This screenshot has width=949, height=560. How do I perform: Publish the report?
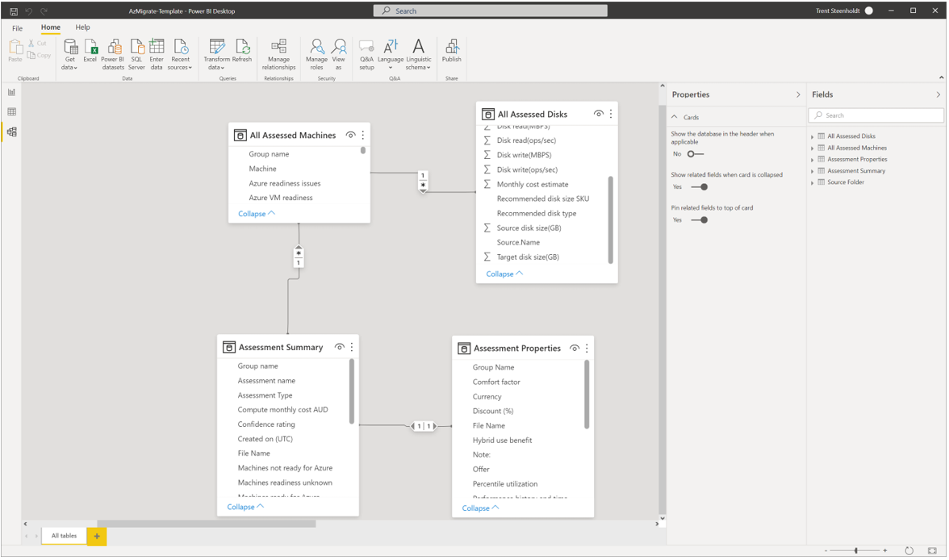coord(452,51)
